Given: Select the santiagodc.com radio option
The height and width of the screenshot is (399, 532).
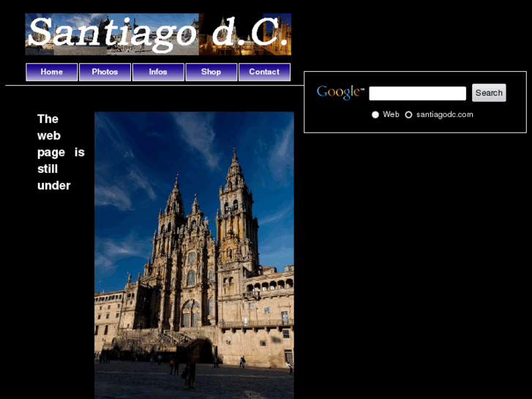Looking at the screenshot, I should point(408,115).
